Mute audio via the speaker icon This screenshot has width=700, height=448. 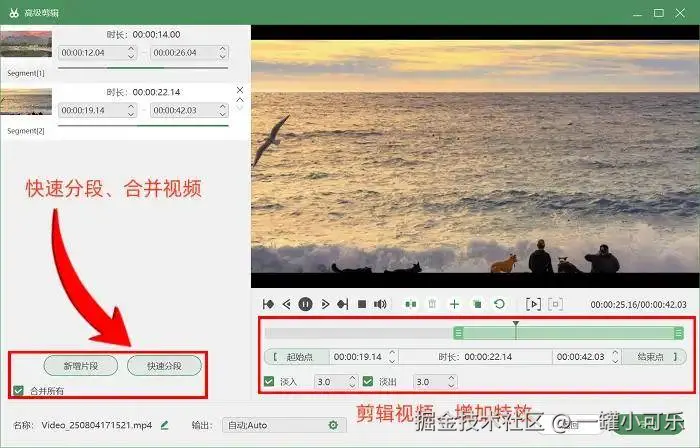pyautogui.click(x=380, y=304)
